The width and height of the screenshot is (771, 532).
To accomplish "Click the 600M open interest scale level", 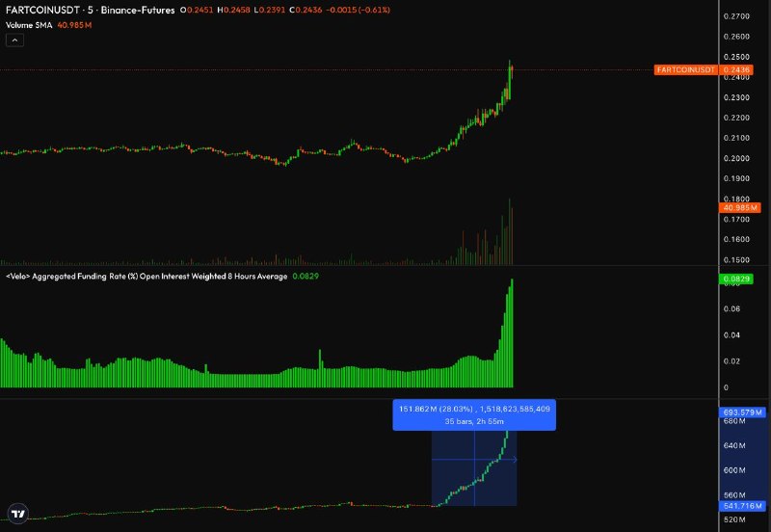I will [735, 470].
